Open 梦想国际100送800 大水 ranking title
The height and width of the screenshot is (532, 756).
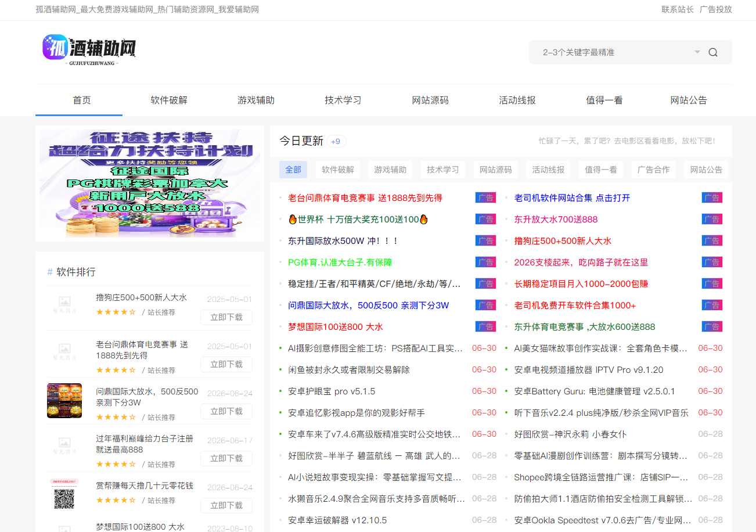click(x=140, y=526)
